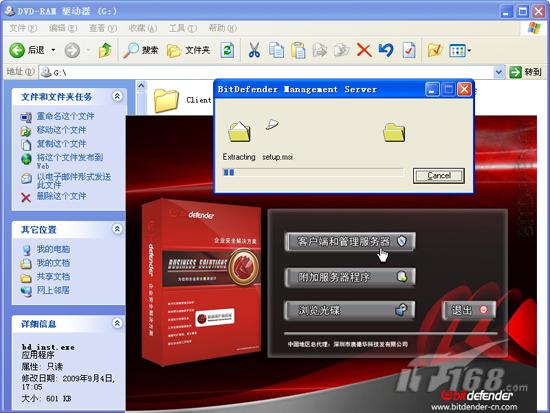Click the Paste clipboard icon

298,50
